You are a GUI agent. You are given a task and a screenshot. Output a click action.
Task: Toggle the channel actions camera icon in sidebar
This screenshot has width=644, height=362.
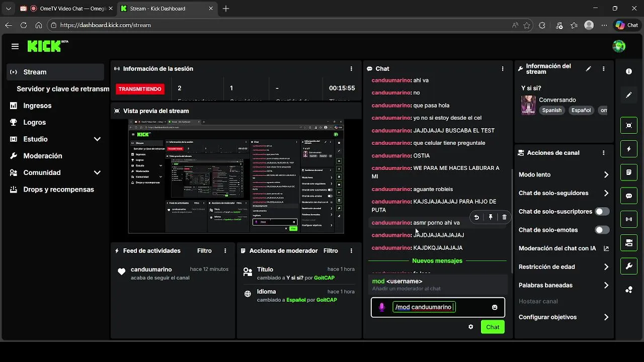pos(629,243)
